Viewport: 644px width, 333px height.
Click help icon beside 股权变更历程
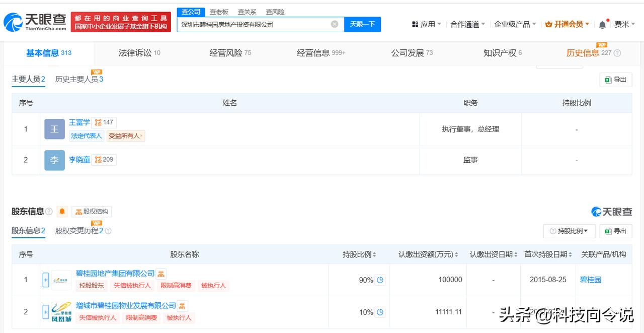pyautogui.click(x=108, y=231)
